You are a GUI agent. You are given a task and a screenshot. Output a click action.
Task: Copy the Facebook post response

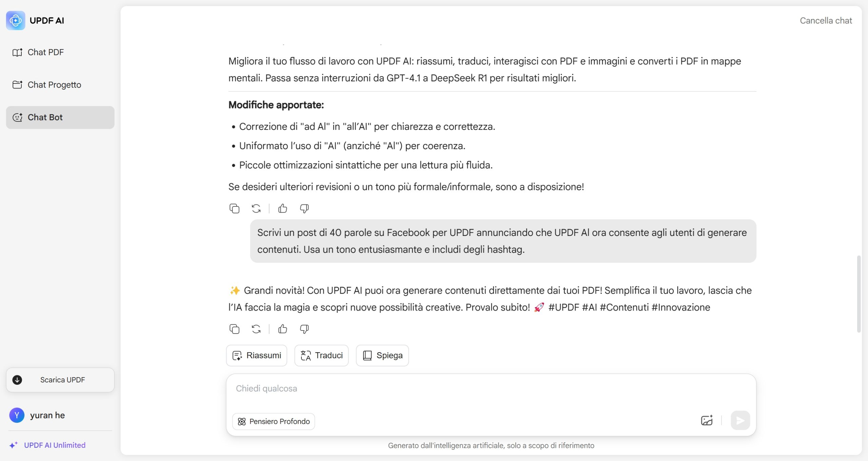(x=234, y=329)
